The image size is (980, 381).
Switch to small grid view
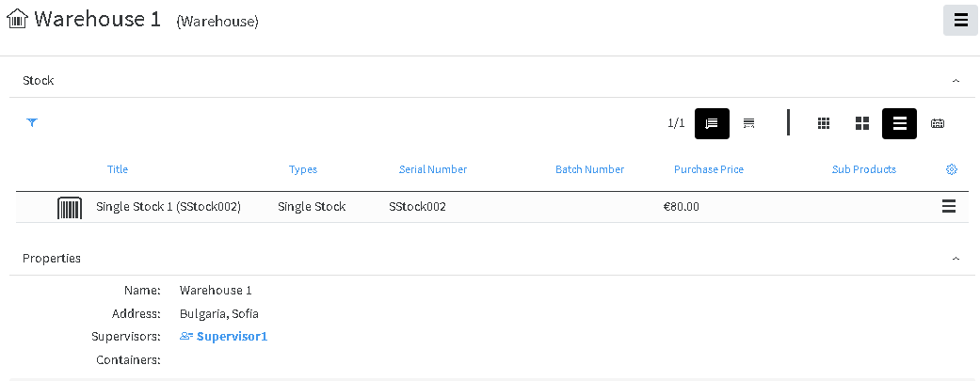click(824, 123)
